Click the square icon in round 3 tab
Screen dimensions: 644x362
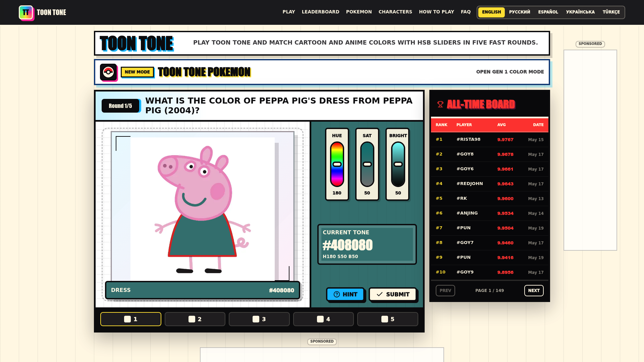point(256,319)
